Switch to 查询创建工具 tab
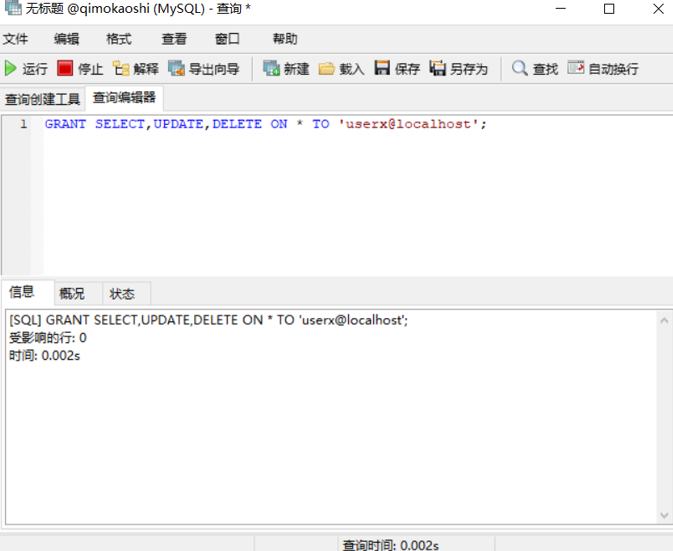Image resolution: width=673 pixels, height=551 pixels. tap(42, 99)
